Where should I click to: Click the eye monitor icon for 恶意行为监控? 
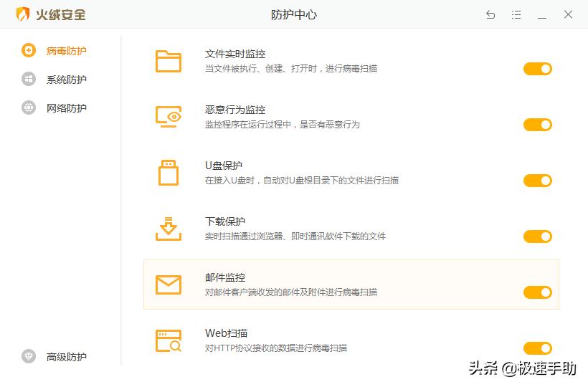click(169, 117)
